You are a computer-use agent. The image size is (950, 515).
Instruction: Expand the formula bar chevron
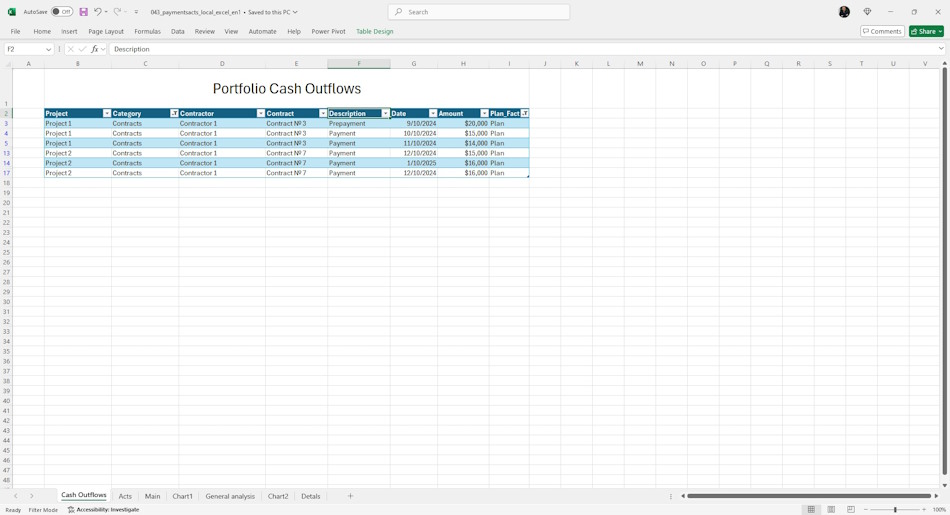coord(941,49)
